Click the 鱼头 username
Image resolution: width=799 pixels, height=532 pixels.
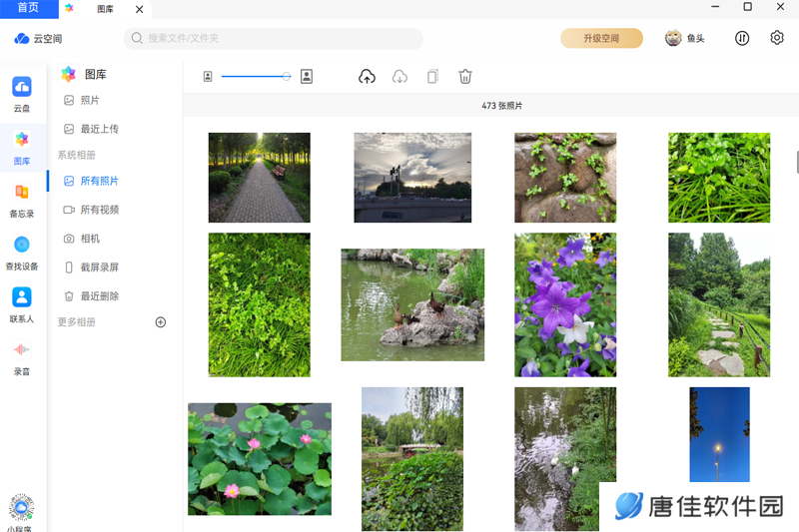(x=695, y=38)
